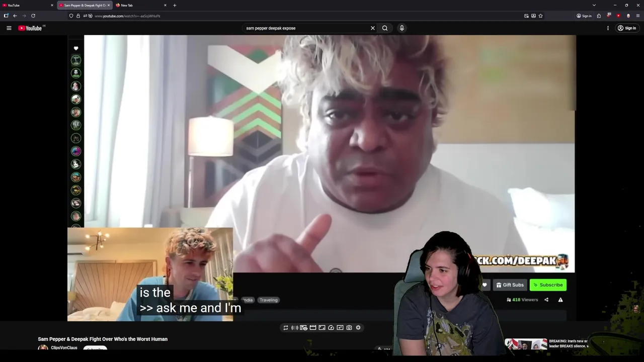This screenshot has width=644, height=362.
Task: Click the search magnifier button
Action: (385, 28)
